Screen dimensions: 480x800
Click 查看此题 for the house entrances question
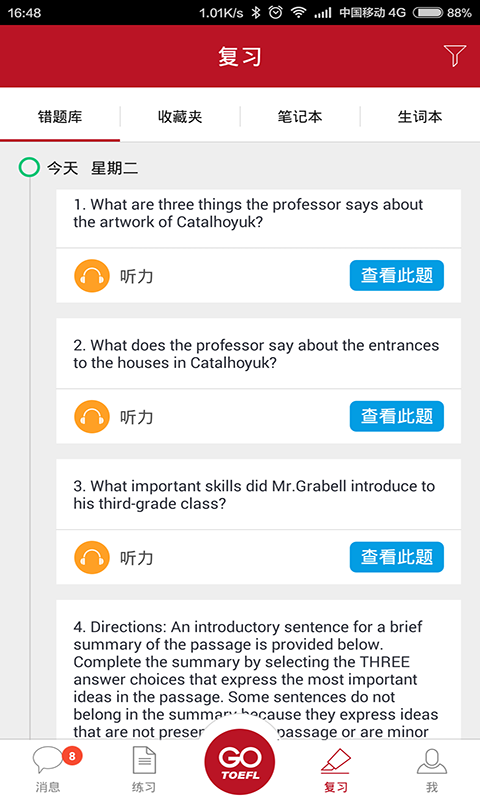point(396,416)
